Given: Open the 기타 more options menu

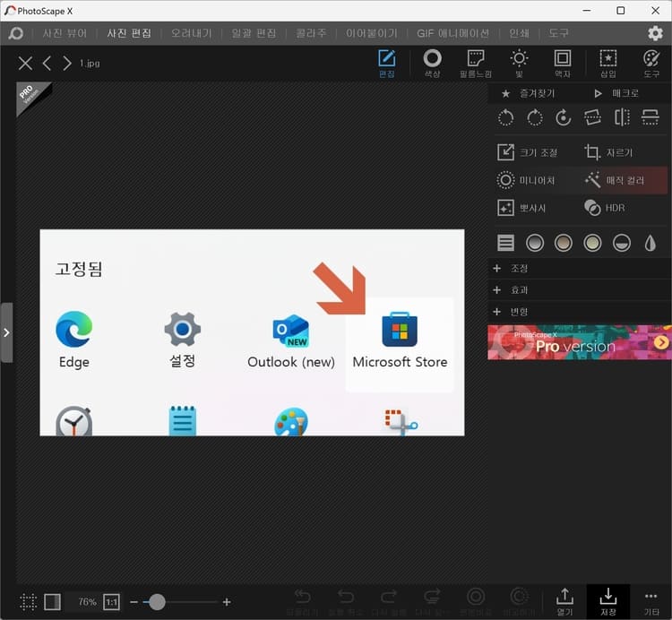Looking at the screenshot, I should pos(651,602).
